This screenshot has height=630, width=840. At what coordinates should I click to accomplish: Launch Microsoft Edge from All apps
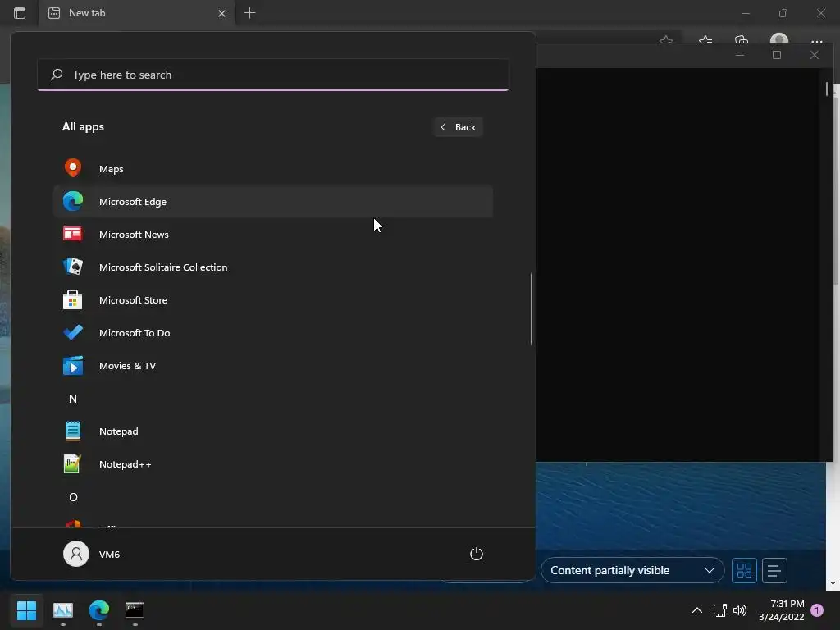tap(272, 202)
